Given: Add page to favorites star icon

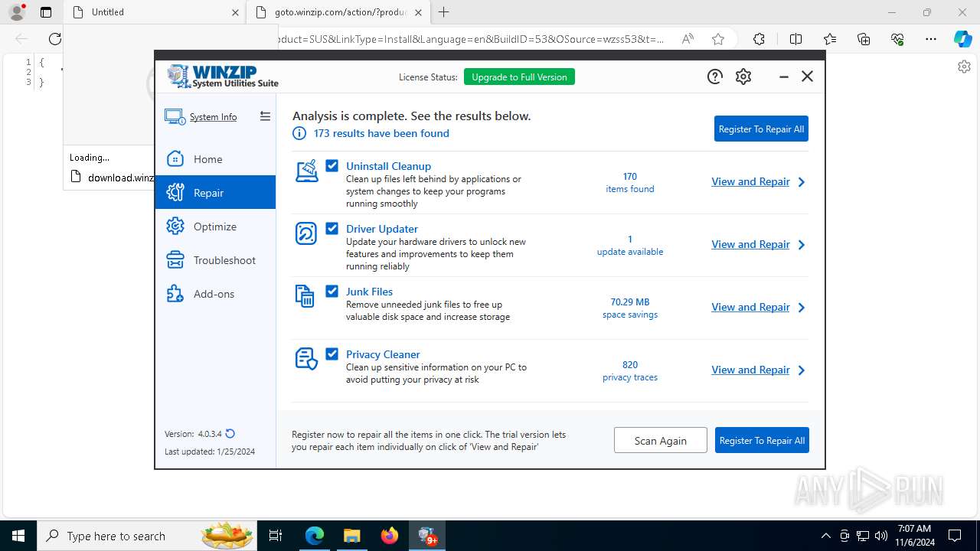Looking at the screenshot, I should click(717, 39).
